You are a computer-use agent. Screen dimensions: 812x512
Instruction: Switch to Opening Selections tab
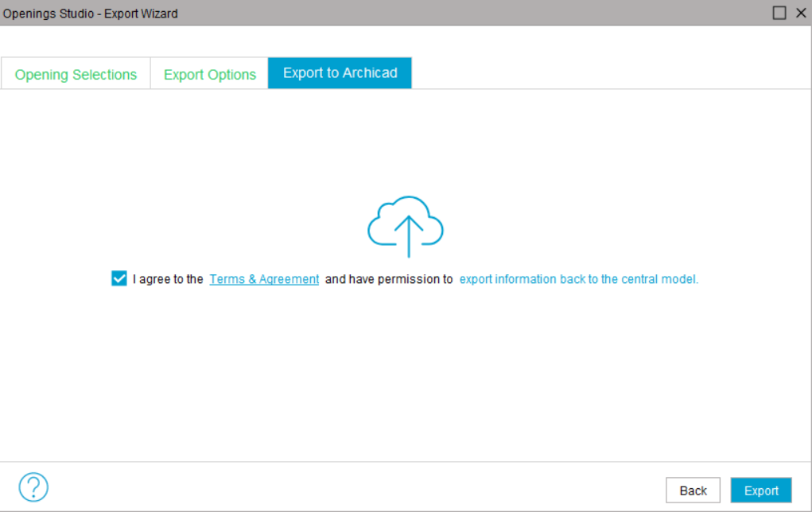76,74
